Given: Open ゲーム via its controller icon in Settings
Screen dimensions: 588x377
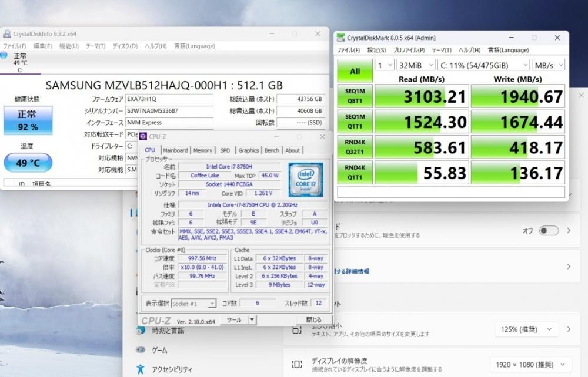Looking at the screenshot, I should click(x=141, y=350).
